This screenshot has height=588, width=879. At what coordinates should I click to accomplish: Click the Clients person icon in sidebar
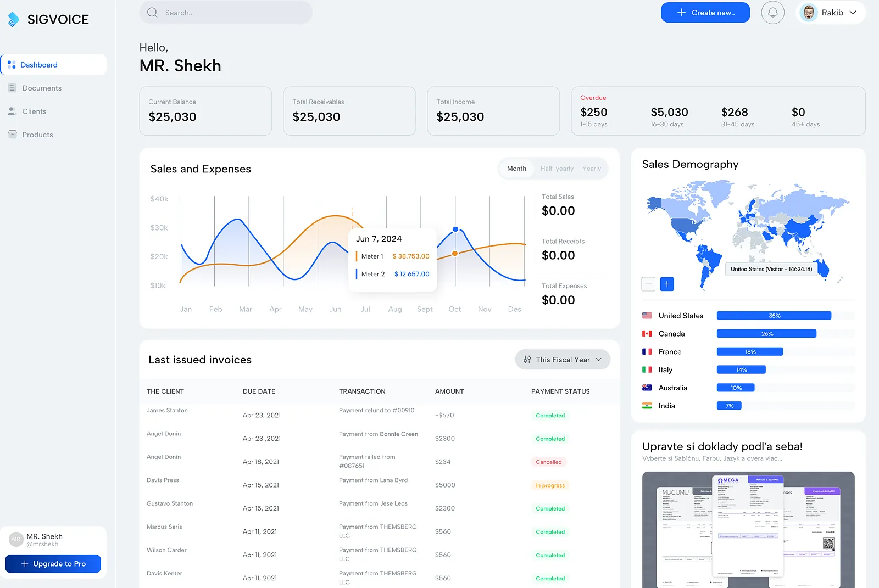point(12,111)
